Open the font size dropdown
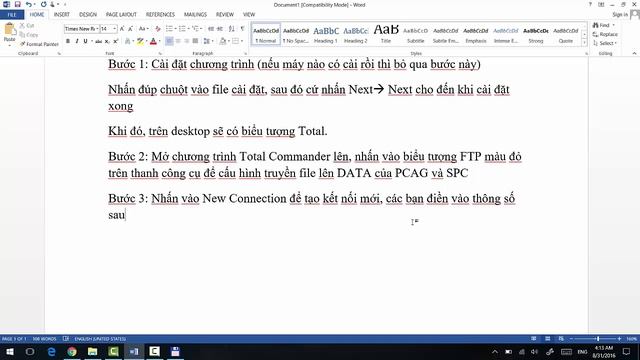Screen dimensions: 640x360 tap(115, 29)
